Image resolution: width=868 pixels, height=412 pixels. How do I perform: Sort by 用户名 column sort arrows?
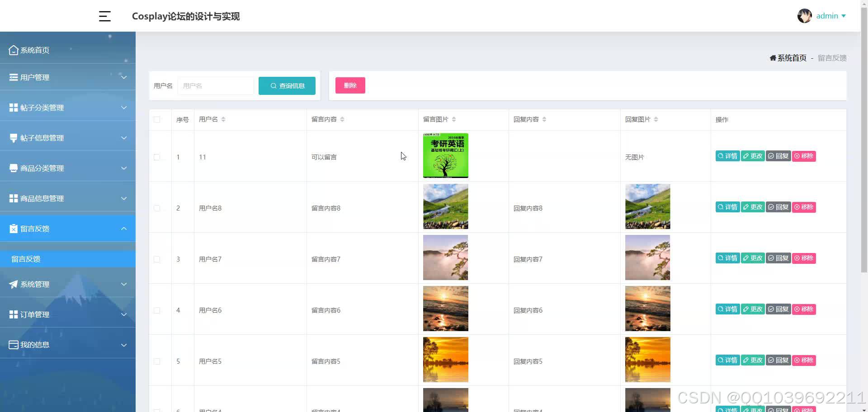(x=223, y=119)
